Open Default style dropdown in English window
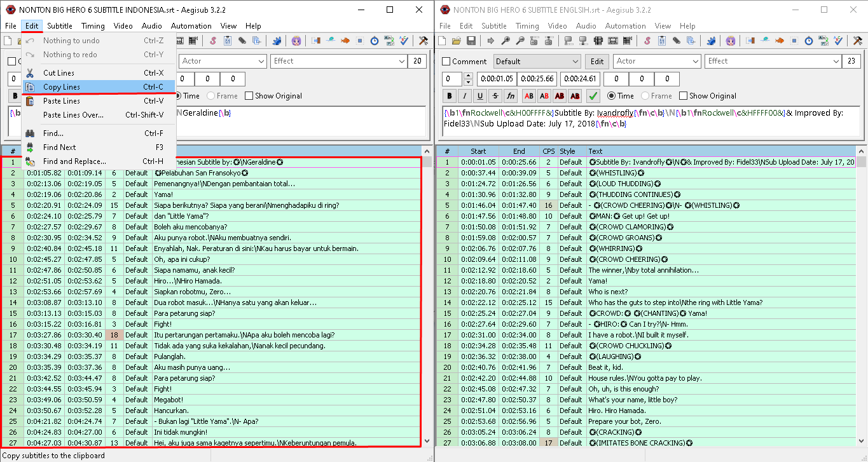The image size is (868, 462). pyautogui.click(x=537, y=62)
